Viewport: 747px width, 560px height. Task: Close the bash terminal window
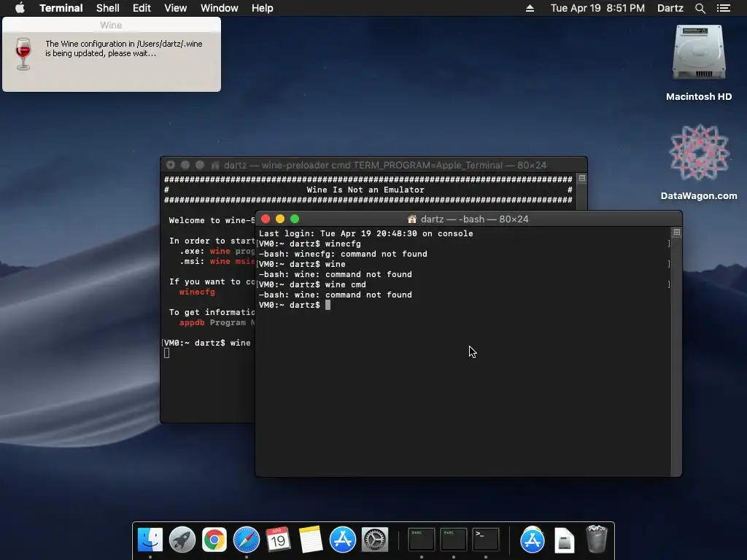click(266, 219)
